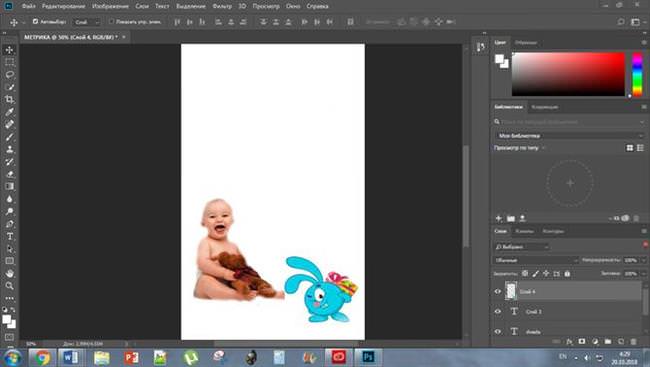Open the Color panel options menu
The height and width of the screenshot is (367, 650).
coord(644,42)
